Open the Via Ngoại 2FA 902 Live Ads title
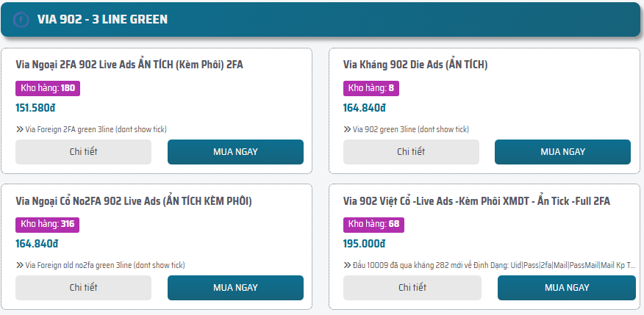This screenshot has height=315, width=644. (129, 65)
